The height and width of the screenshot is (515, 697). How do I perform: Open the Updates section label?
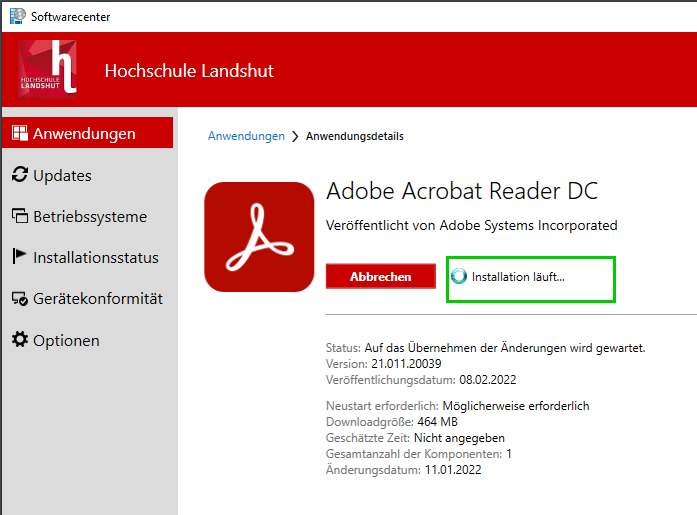[x=62, y=175]
